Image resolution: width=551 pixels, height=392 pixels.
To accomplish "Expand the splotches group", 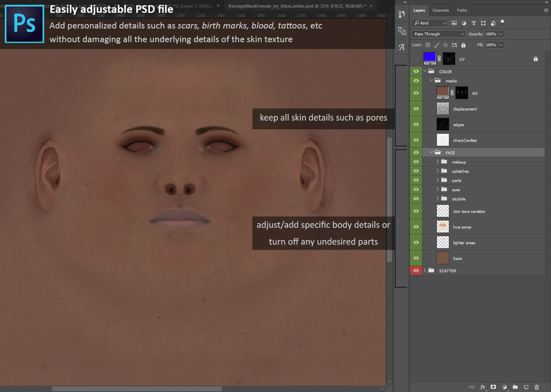I will tap(438, 171).
